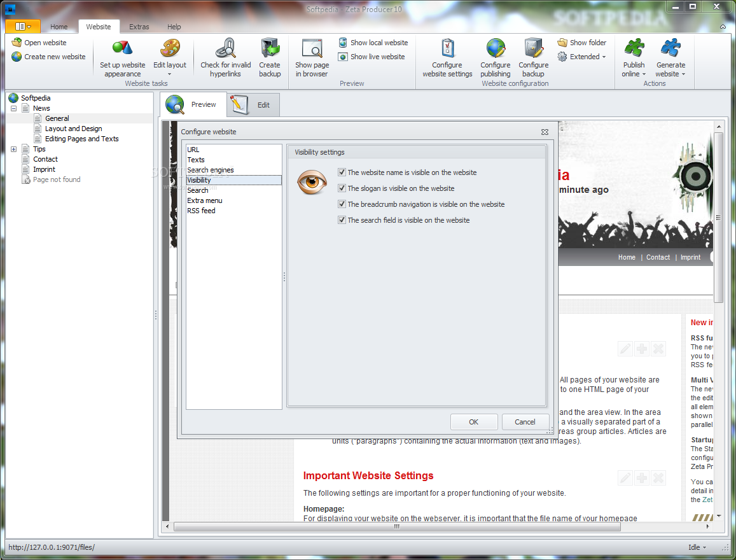Select URL in Configure website list
The height and width of the screenshot is (560, 736).
tap(233, 150)
